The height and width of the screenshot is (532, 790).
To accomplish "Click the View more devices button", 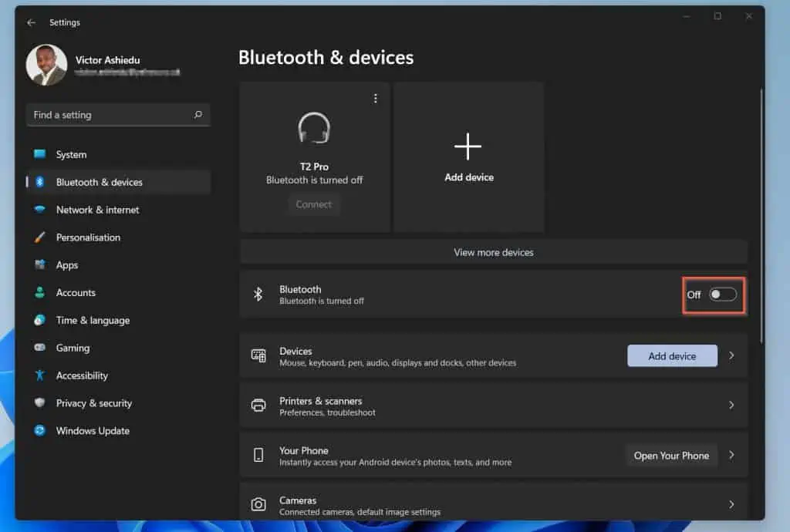I will click(x=493, y=252).
